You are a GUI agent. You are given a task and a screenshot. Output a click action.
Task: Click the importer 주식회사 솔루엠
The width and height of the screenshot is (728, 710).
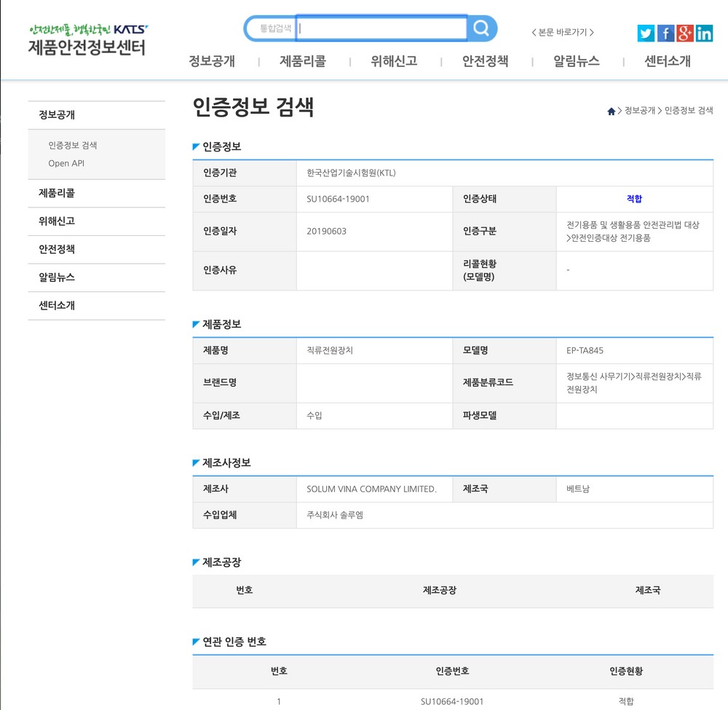tap(335, 515)
